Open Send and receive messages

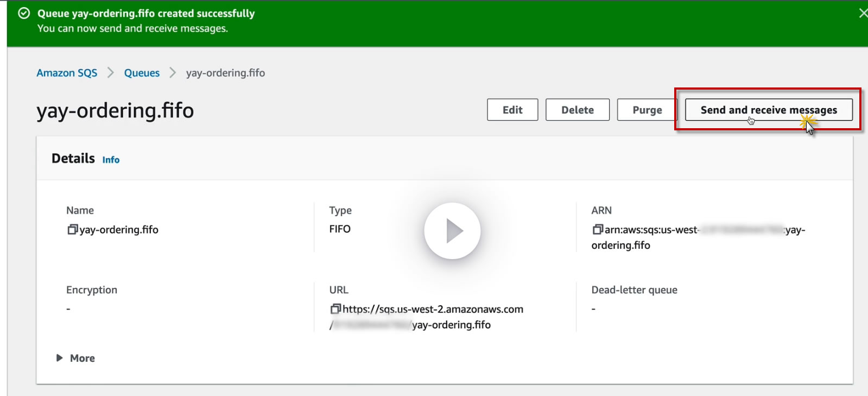[768, 110]
